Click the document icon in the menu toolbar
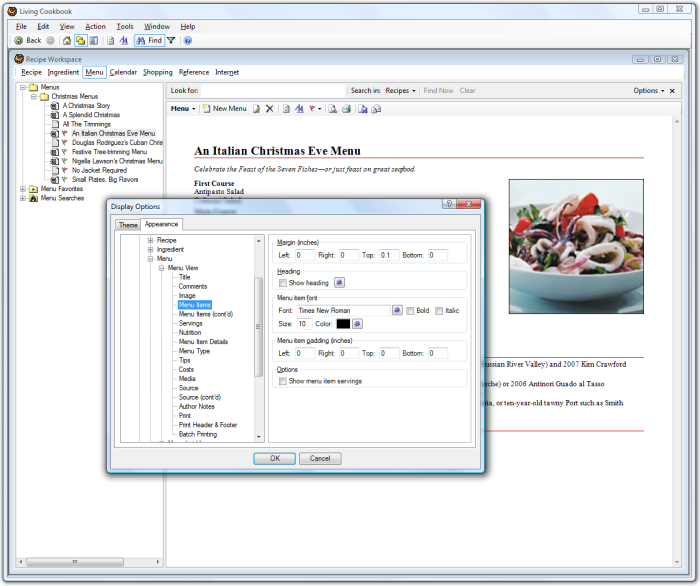Image resolution: width=700 pixels, height=586 pixels. click(x=286, y=108)
